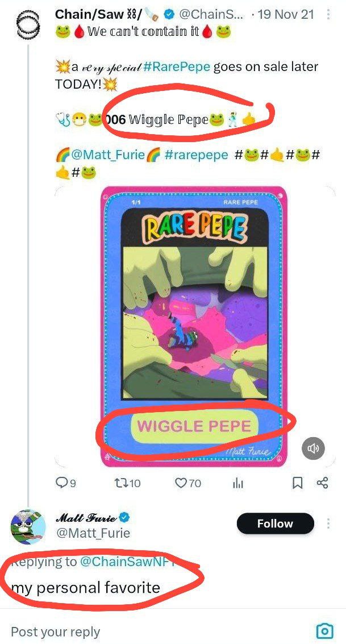The image size is (346, 644).
Task: Share the tweet using the share icon
Action: (323, 483)
